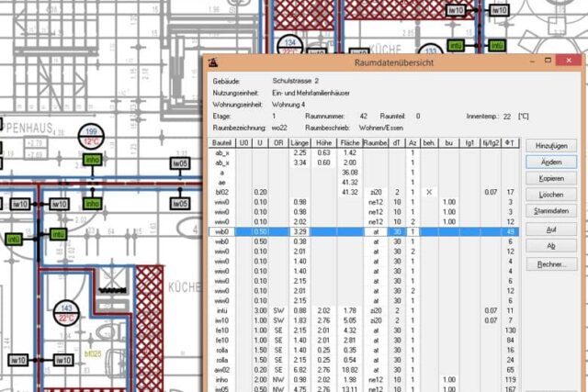This screenshot has height=392, width=588.
Task: Select the highlighted wb0 row with 3.29 length
Action: tap(367, 232)
